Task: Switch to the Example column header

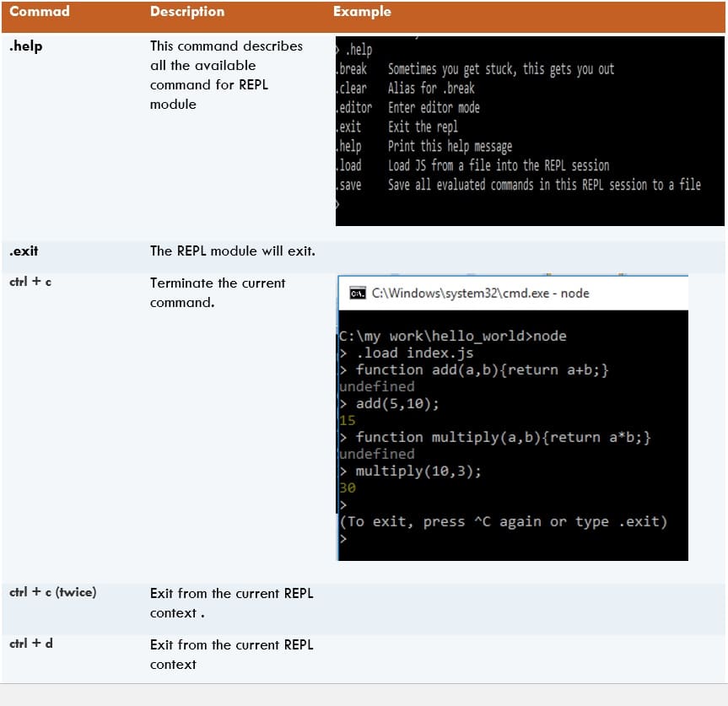Action: (362, 11)
